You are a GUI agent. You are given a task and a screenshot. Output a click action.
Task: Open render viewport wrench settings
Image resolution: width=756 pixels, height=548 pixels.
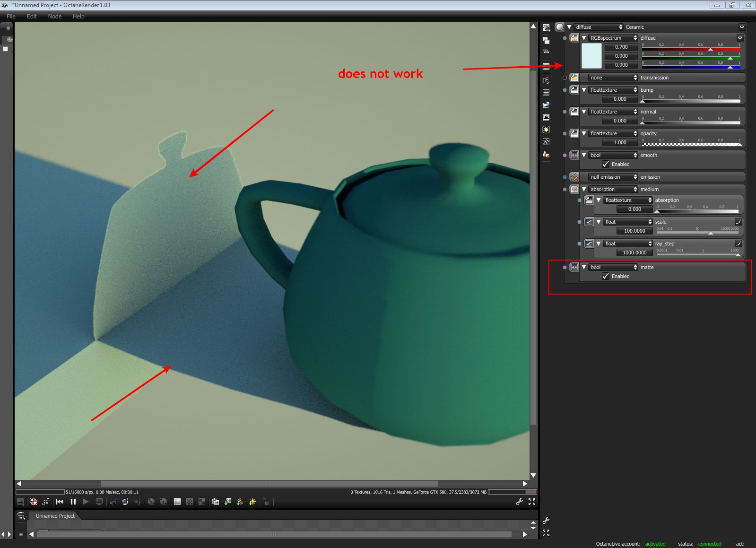pos(519,502)
